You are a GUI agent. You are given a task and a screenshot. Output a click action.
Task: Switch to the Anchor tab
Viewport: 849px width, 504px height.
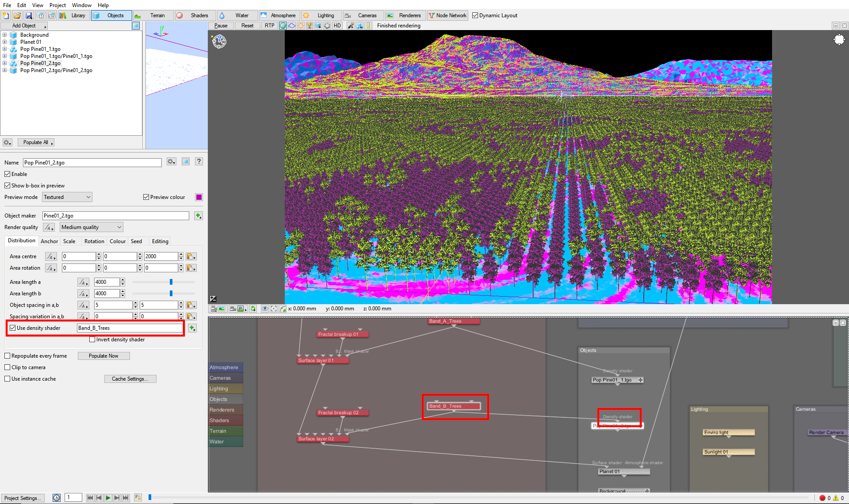49,241
